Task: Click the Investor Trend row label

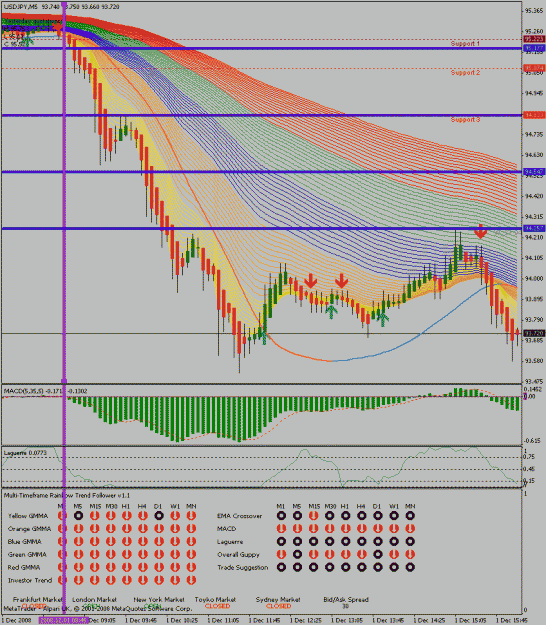Action: (30, 580)
